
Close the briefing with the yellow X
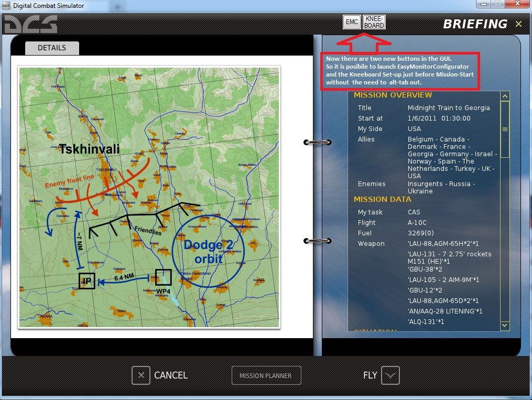pyautogui.click(x=518, y=24)
